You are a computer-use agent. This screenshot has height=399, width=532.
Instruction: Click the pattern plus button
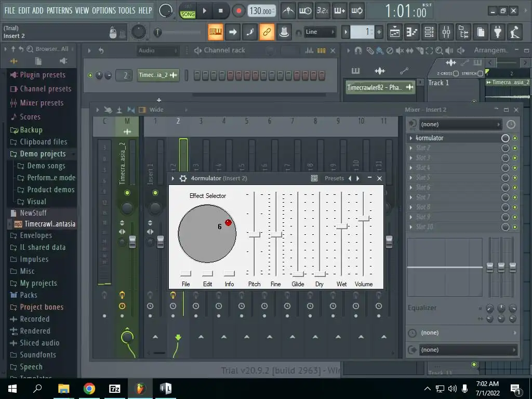[379, 32]
